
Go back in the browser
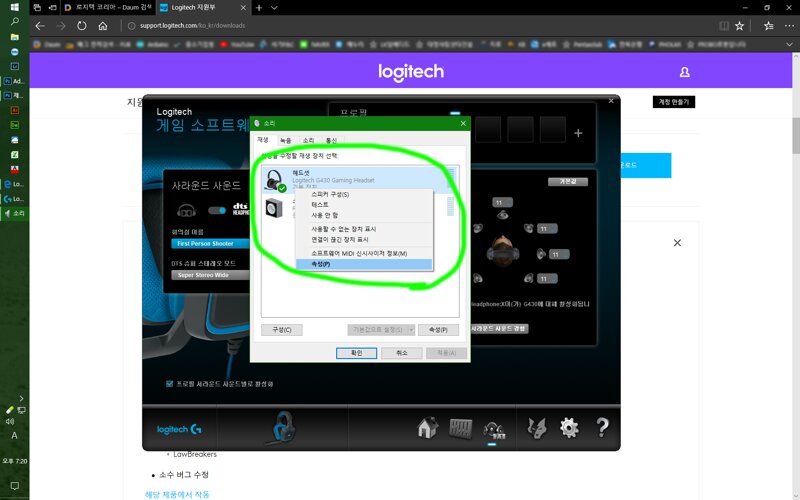click(x=40, y=26)
